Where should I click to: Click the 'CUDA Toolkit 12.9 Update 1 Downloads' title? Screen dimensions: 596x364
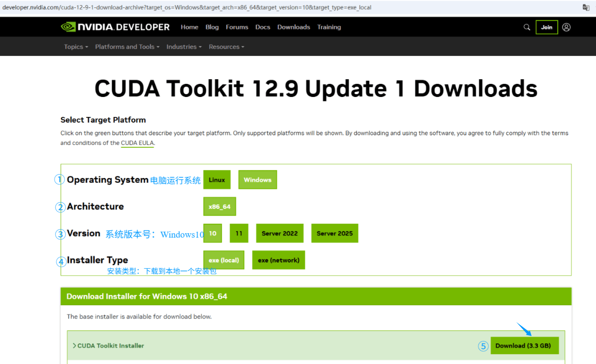pos(316,88)
